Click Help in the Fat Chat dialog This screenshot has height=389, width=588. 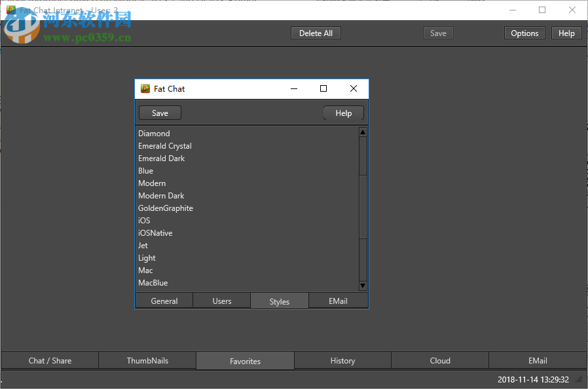pos(344,113)
